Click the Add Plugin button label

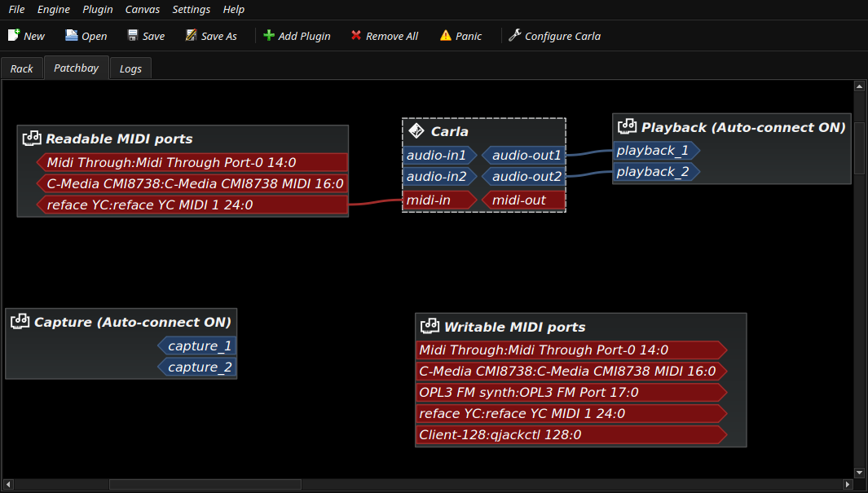pyautogui.click(x=304, y=36)
